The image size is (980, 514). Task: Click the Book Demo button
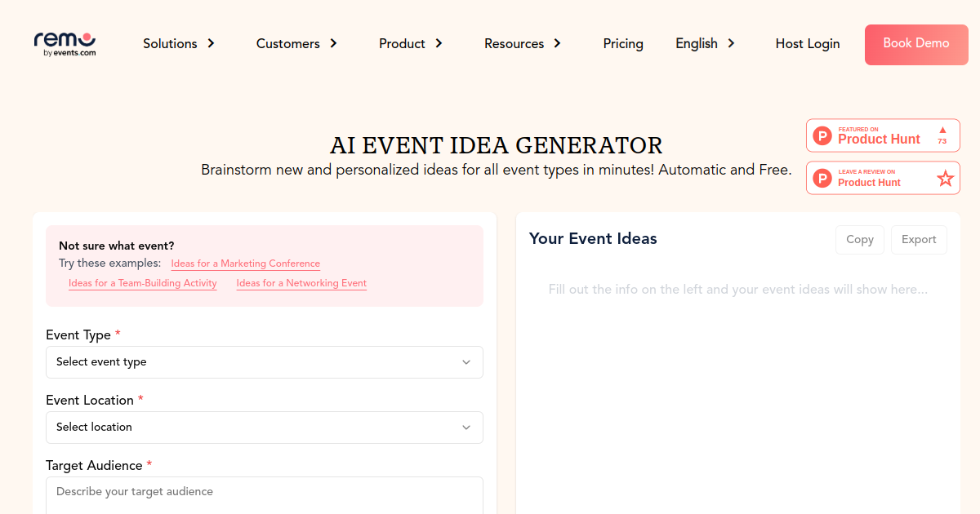click(916, 45)
